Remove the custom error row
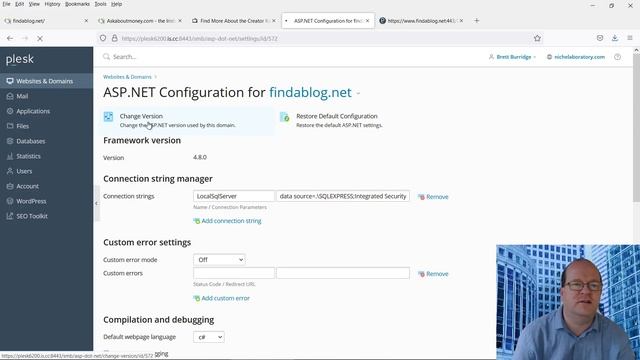 click(433, 274)
